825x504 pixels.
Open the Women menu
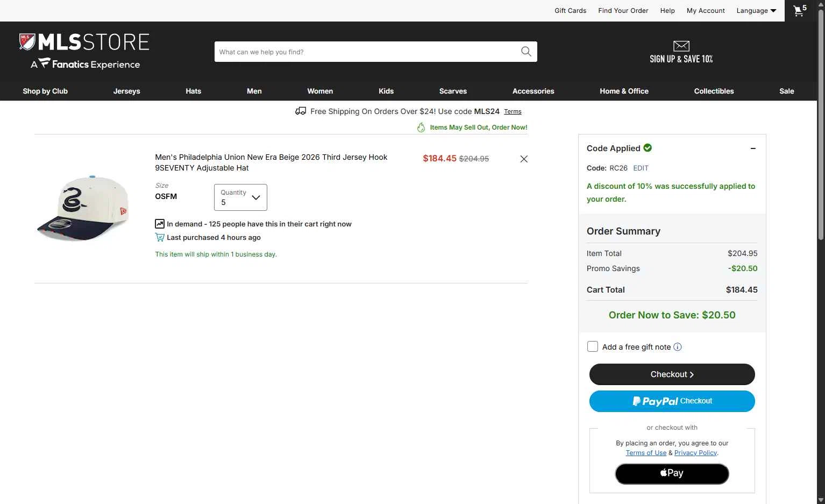[x=320, y=91]
